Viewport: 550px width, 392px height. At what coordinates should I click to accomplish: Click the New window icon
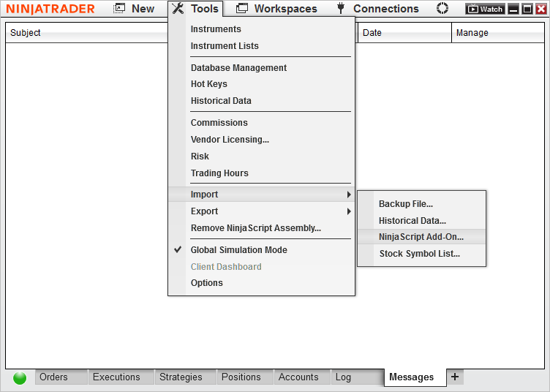pyautogui.click(x=119, y=9)
